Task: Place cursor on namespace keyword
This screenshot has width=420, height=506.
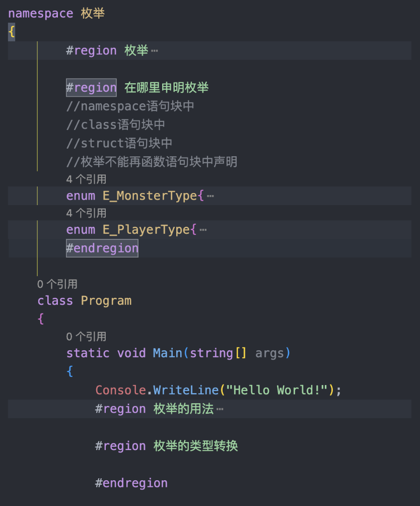Action: tap(41, 14)
